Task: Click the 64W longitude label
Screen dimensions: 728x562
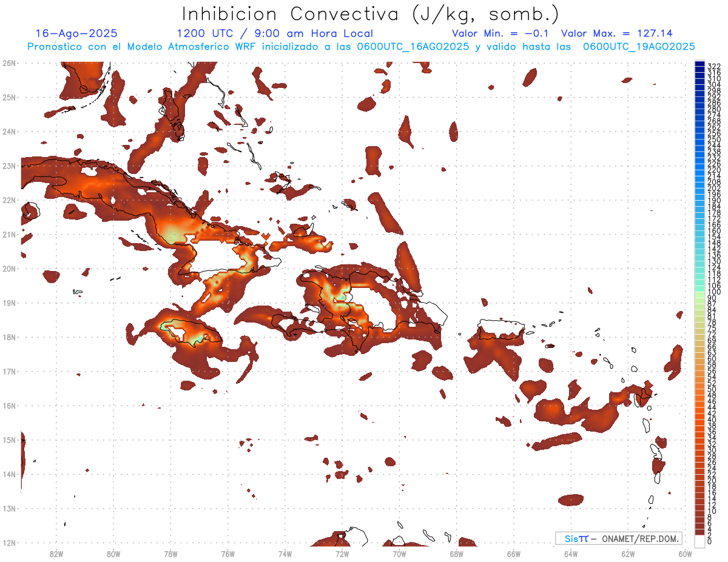Action: pos(571,554)
